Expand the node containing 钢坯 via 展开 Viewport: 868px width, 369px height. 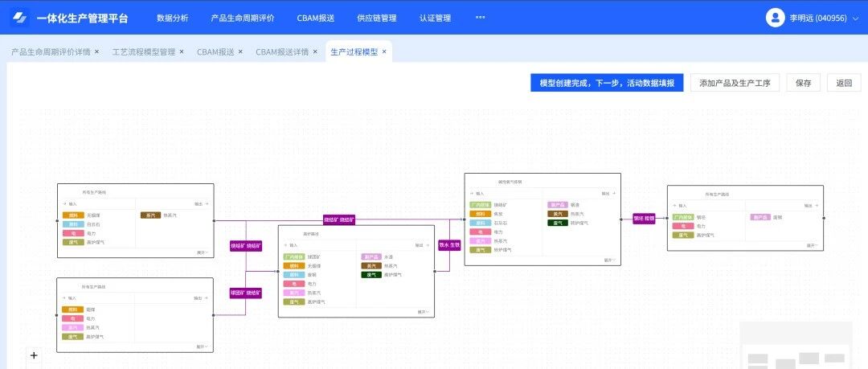click(x=812, y=244)
